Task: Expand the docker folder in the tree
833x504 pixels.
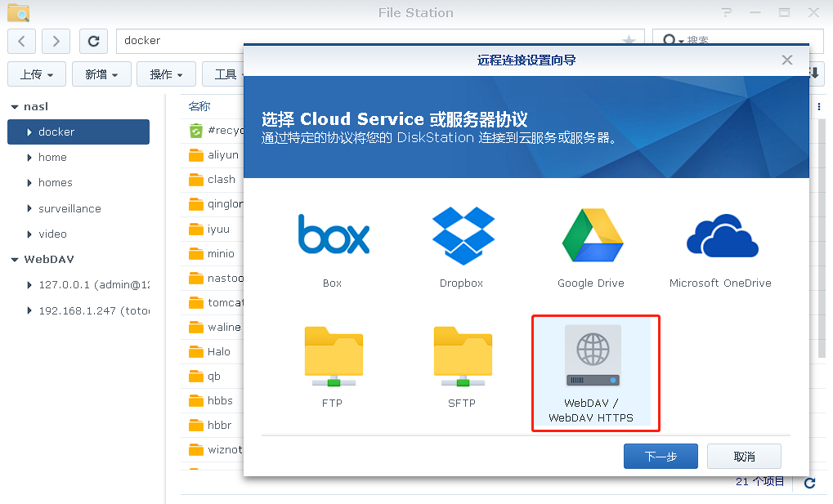Action: coord(29,132)
